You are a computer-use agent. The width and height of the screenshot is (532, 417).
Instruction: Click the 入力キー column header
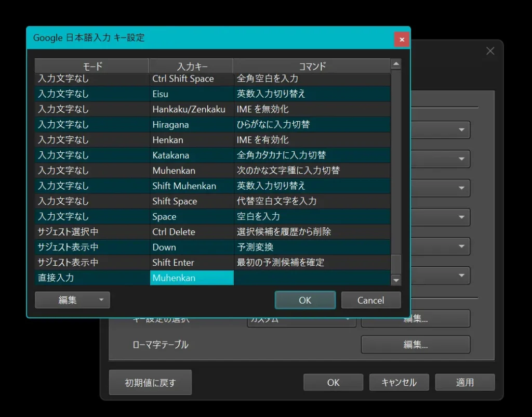point(191,66)
